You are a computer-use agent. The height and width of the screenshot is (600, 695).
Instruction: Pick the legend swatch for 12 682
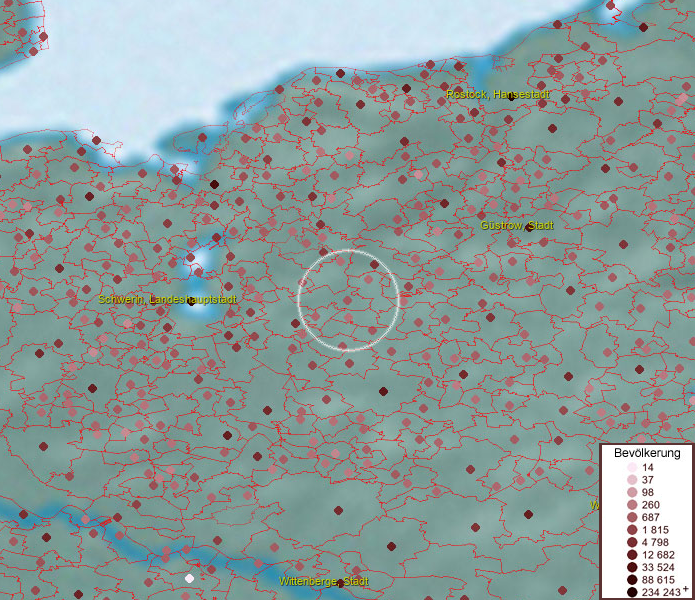click(632, 554)
